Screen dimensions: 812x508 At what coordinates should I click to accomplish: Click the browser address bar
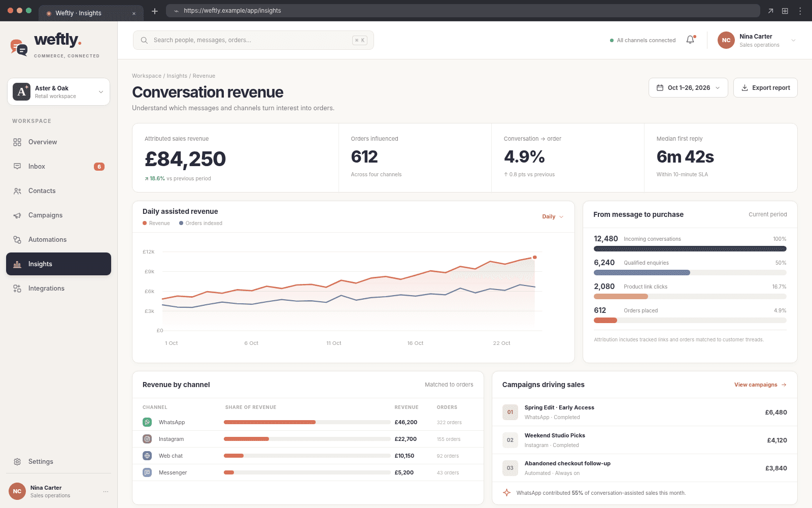click(x=463, y=11)
